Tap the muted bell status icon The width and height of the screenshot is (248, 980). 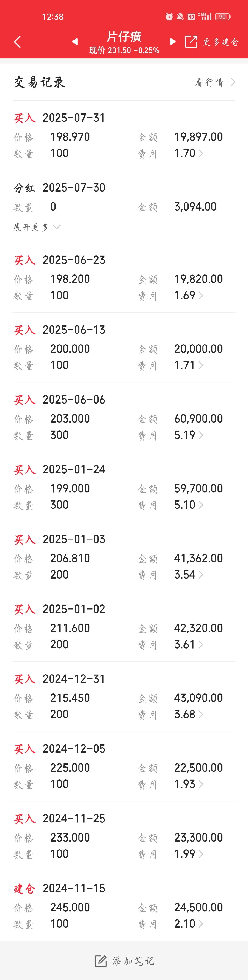[180, 16]
